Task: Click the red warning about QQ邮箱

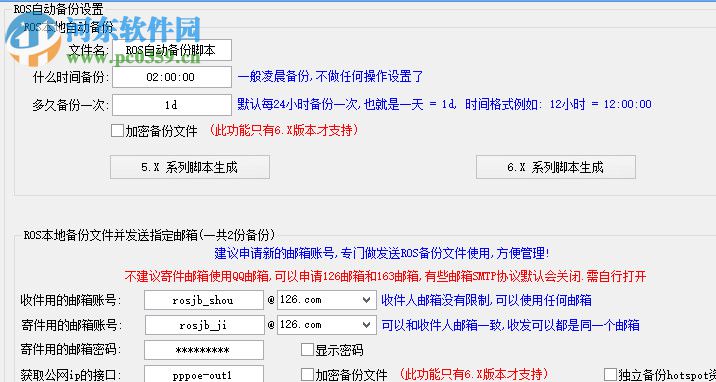Action: tap(386, 276)
